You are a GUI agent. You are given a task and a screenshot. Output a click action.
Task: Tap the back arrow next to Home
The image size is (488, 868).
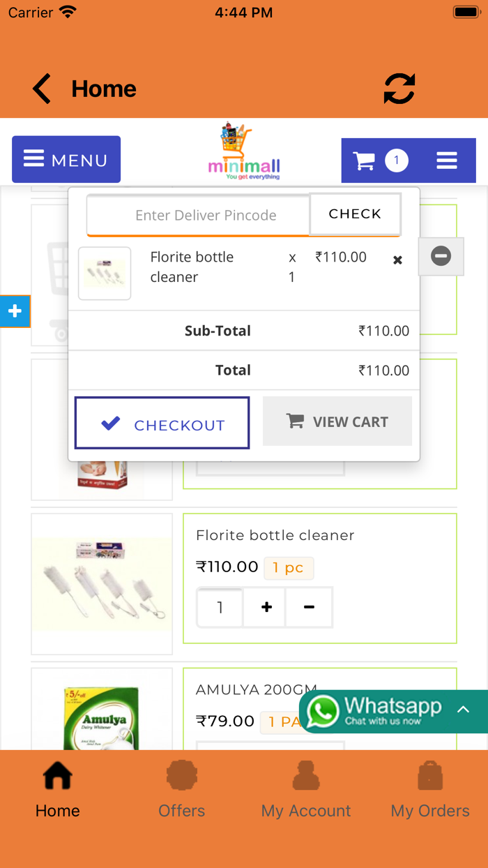pyautogui.click(x=42, y=89)
